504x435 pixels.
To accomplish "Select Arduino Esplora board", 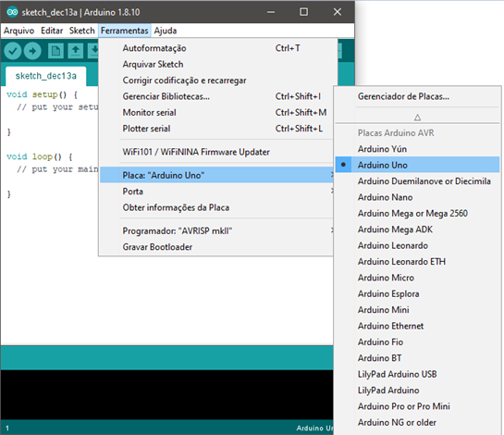I will (x=417, y=293).
